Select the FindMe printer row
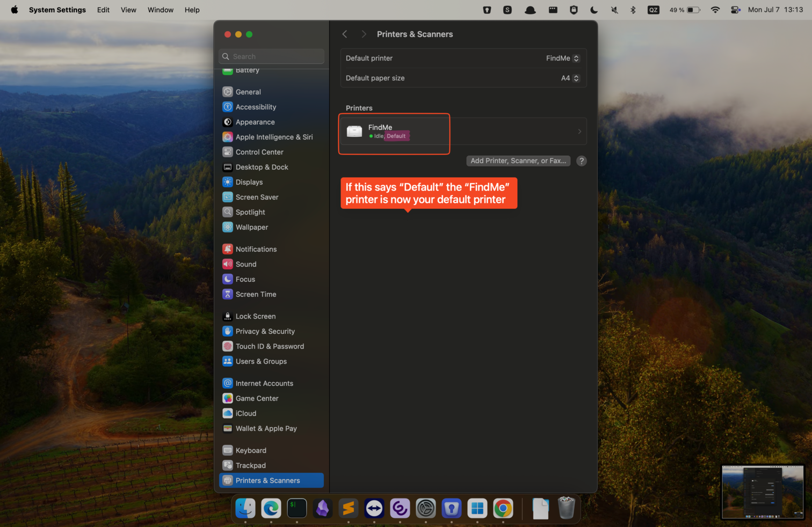 (x=463, y=131)
